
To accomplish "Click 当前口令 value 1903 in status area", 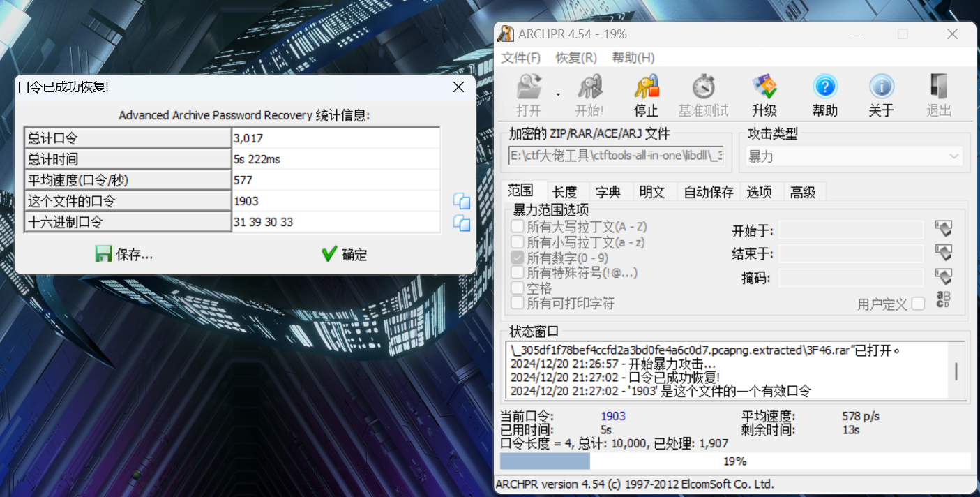I will click(x=613, y=416).
